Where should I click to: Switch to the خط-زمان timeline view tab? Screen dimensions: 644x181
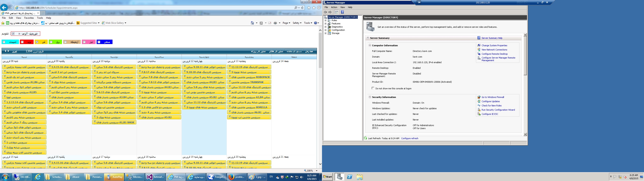309,51
